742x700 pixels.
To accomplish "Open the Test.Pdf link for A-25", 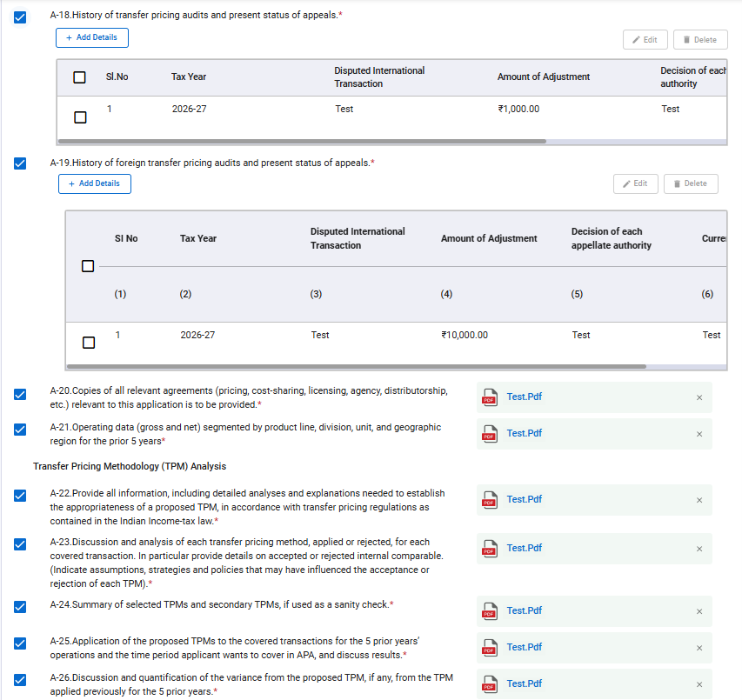I will (524, 647).
